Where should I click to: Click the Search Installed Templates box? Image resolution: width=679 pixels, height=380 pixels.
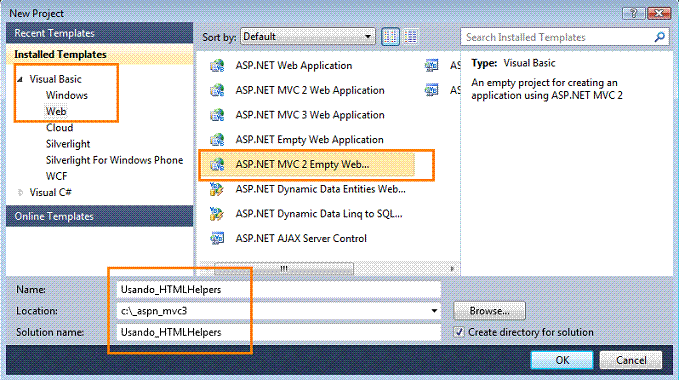565,37
